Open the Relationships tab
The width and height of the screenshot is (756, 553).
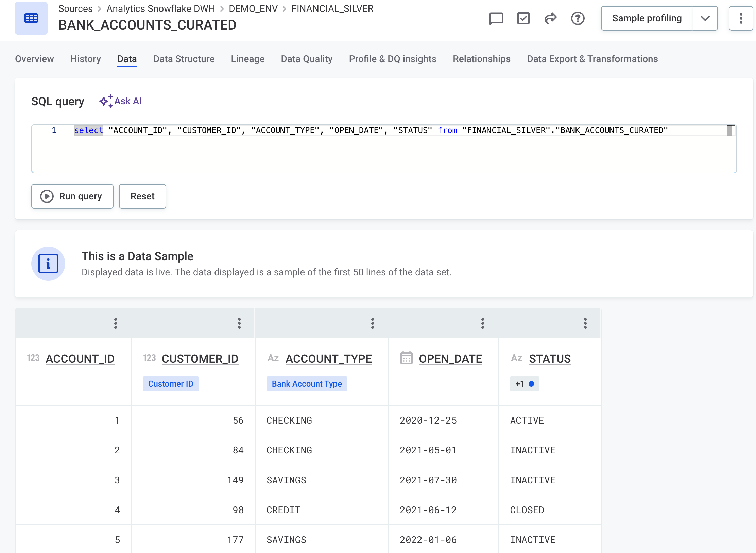click(x=482, y=59)
